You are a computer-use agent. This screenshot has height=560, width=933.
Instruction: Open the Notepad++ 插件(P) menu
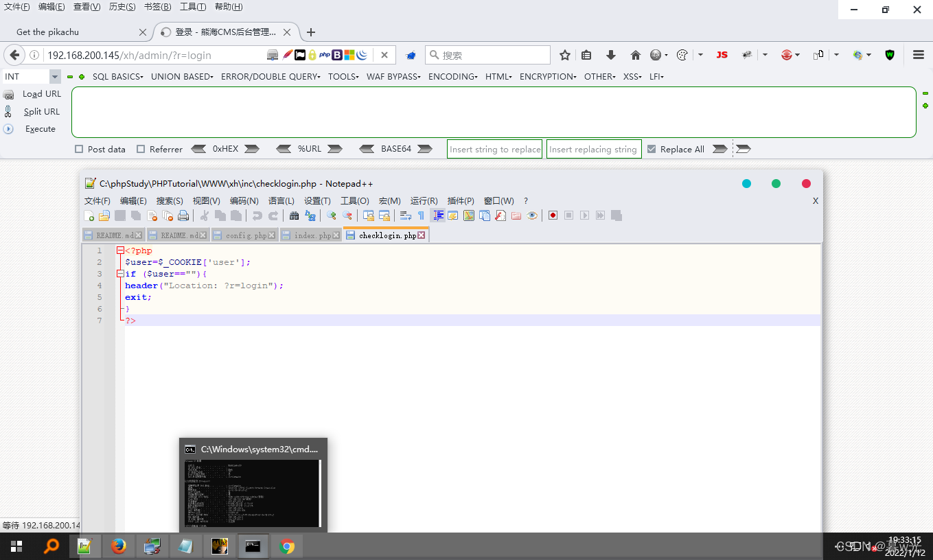(461, 201)
